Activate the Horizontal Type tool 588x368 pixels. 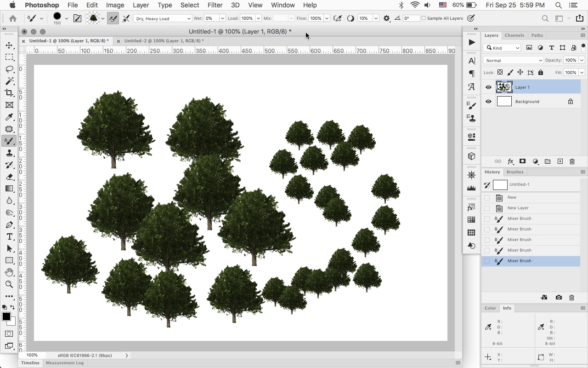tap(9, 236)
